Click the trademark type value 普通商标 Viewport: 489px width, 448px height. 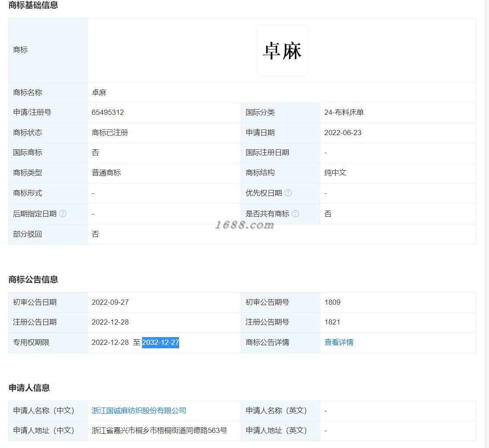tap(106, 173)
